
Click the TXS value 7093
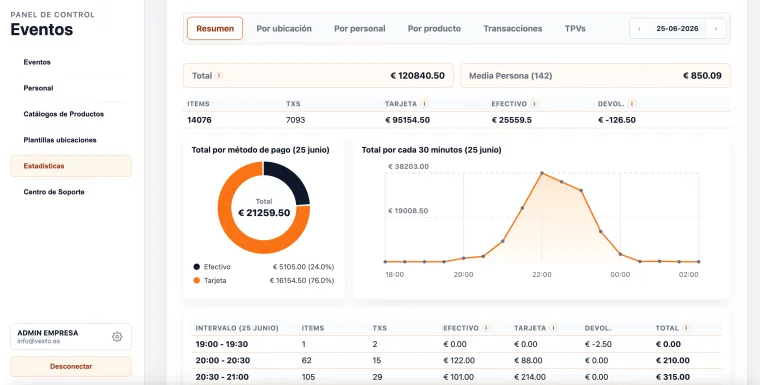tap(296, 120)
